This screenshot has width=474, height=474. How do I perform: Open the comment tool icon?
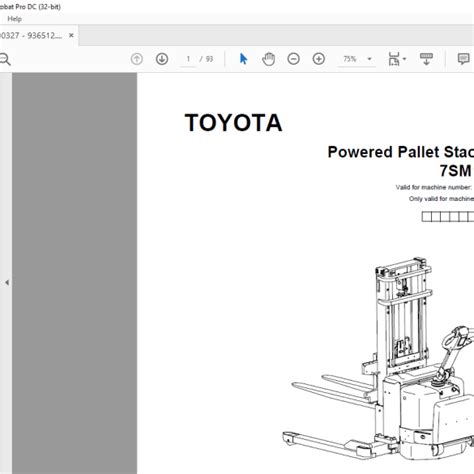click(463, 59)
